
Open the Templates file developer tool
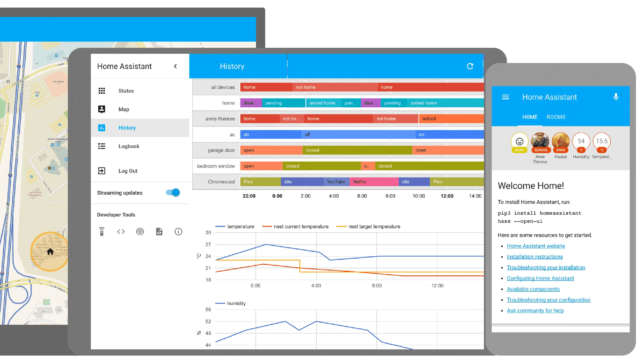[159, 232]
